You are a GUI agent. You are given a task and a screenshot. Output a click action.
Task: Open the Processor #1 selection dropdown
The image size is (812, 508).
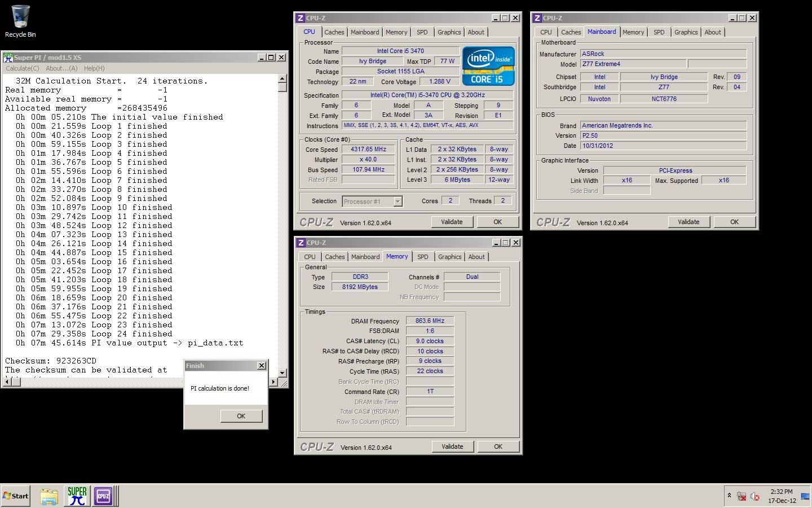pyautogui.click(x=398, y=202)
